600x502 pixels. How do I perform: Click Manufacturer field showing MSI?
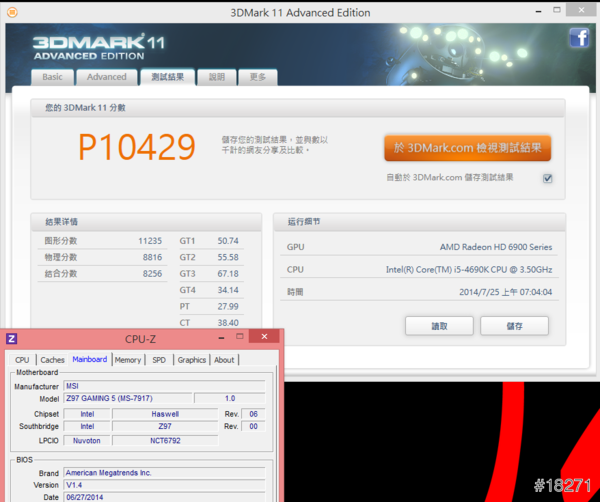point(164,386)
